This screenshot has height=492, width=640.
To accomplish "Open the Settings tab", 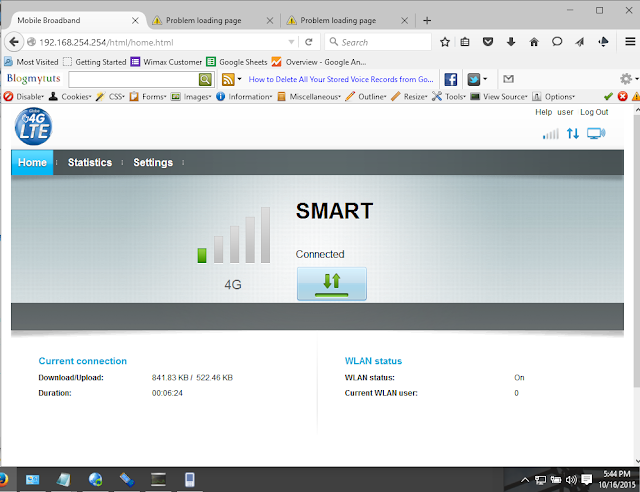I will (153, 163).
